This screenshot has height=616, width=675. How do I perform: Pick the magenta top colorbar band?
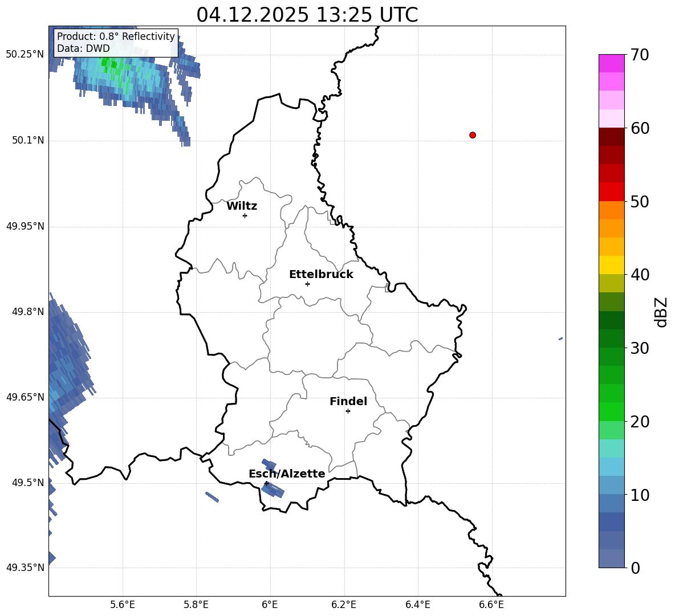pyautogui.click(x=612, y=64)
